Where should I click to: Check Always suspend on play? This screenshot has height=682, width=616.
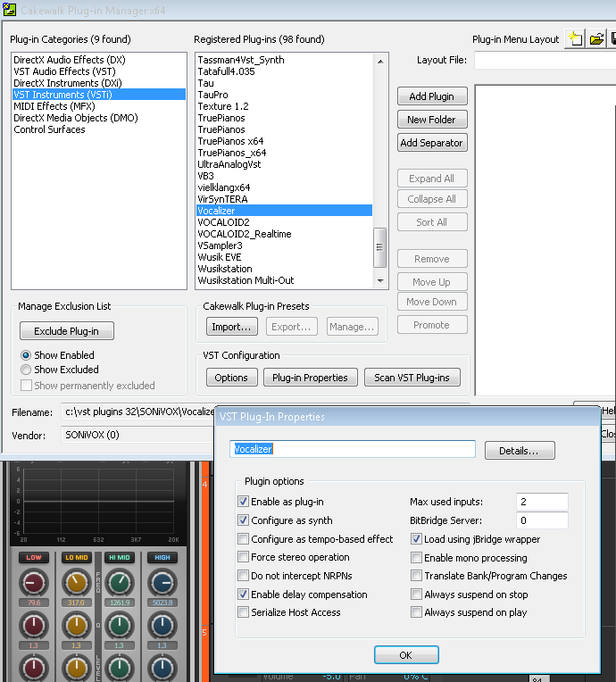coord(416,612)
